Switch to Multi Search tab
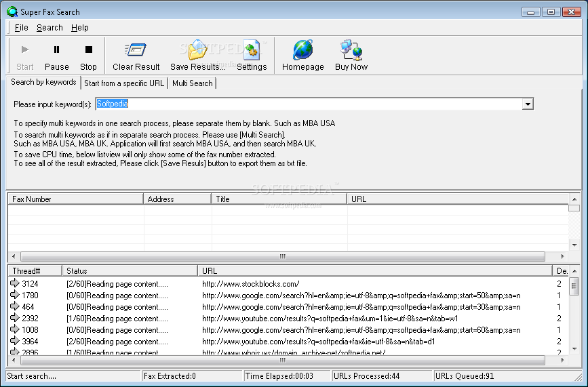Viewport: 588px width, 387px height. click(193, 83)
